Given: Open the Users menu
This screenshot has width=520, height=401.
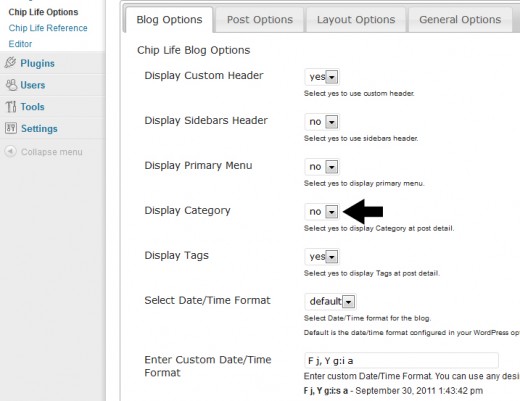Looking at the screenshot, I should tap(33, 85).
